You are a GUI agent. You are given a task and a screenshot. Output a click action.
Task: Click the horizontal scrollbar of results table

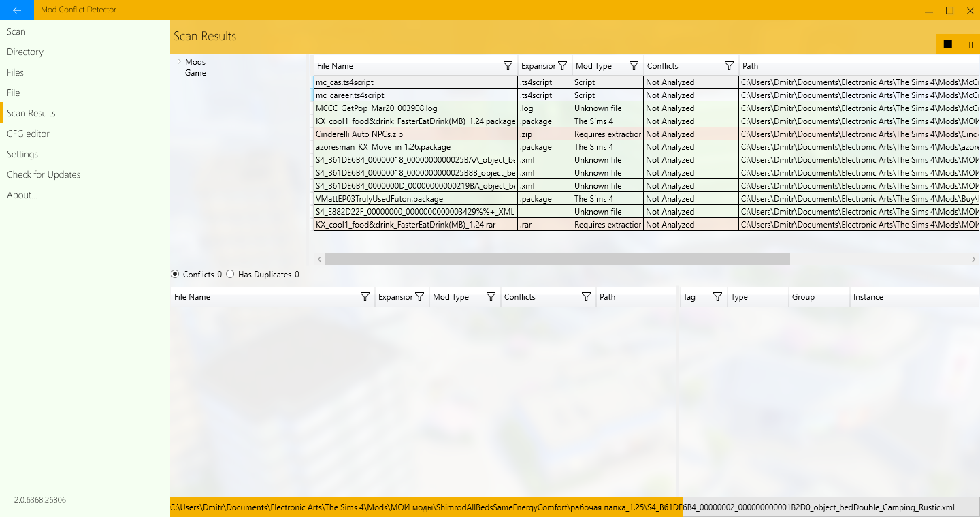coord(557,260)
